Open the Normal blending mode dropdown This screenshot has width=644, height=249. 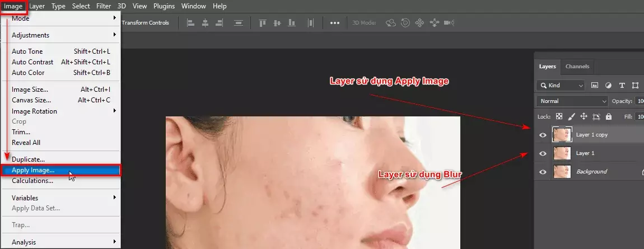point(572,101)
